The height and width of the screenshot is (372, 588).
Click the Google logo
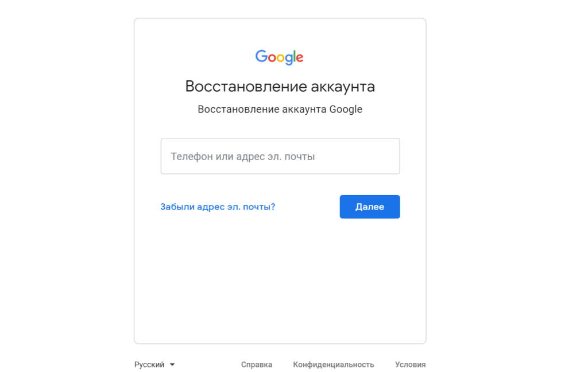pos(280,57)
